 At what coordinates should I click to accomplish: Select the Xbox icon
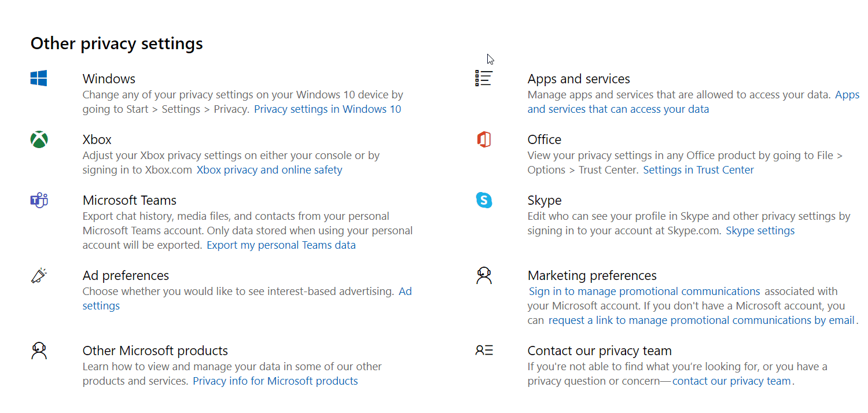point(38,139)
